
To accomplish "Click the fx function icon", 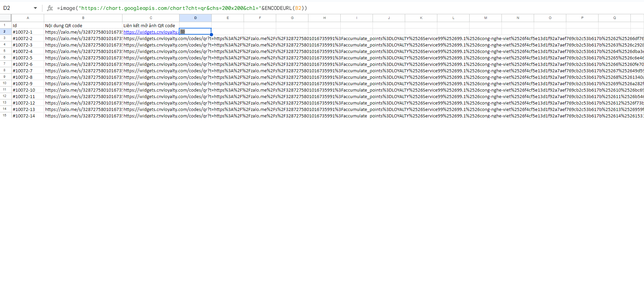I will coord(50,8).
